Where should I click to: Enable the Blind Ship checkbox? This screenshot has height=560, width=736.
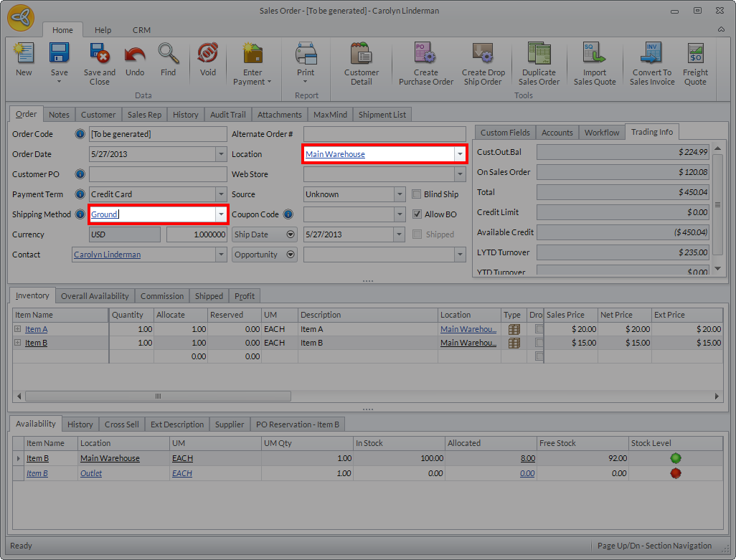[x=417, y=194]
